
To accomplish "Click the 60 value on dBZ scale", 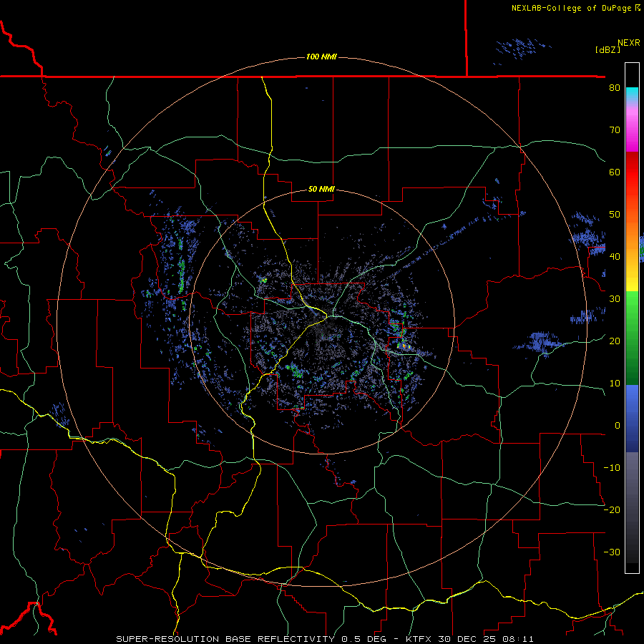I will pyautogui.click(x=615, y=172).
